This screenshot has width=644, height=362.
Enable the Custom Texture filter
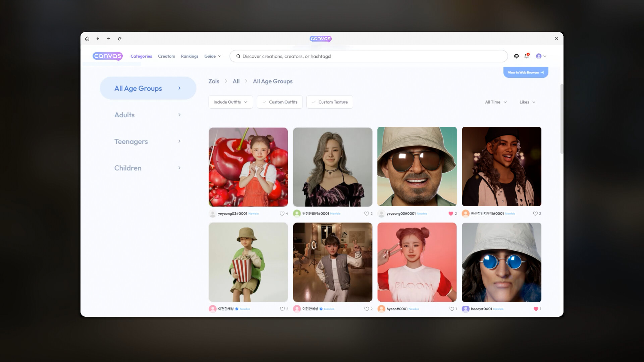[x=329, y=102]
